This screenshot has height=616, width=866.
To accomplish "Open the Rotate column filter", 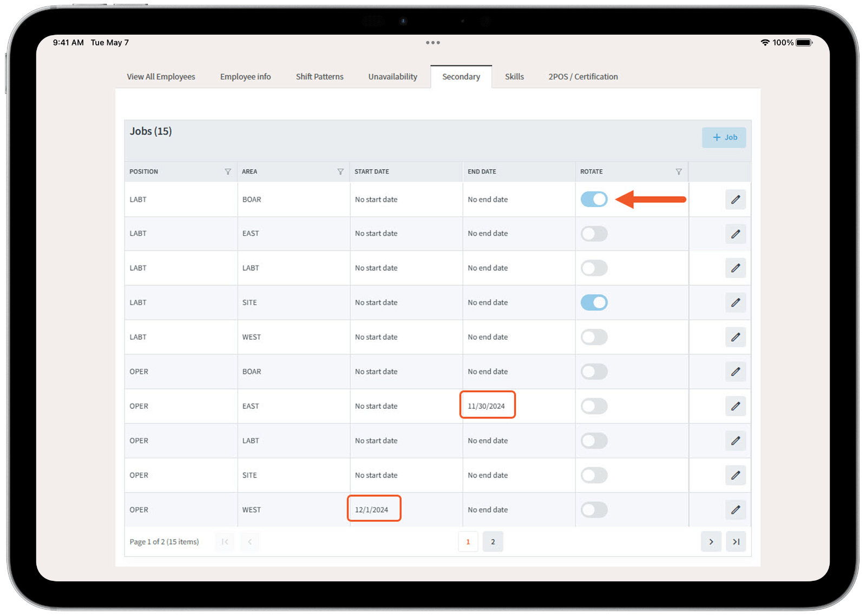I will pos(679,172).
